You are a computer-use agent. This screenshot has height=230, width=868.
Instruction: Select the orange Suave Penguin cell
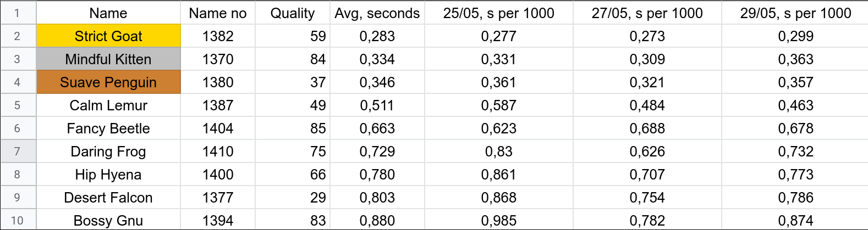pyautogui.click(x=108, y=82)
